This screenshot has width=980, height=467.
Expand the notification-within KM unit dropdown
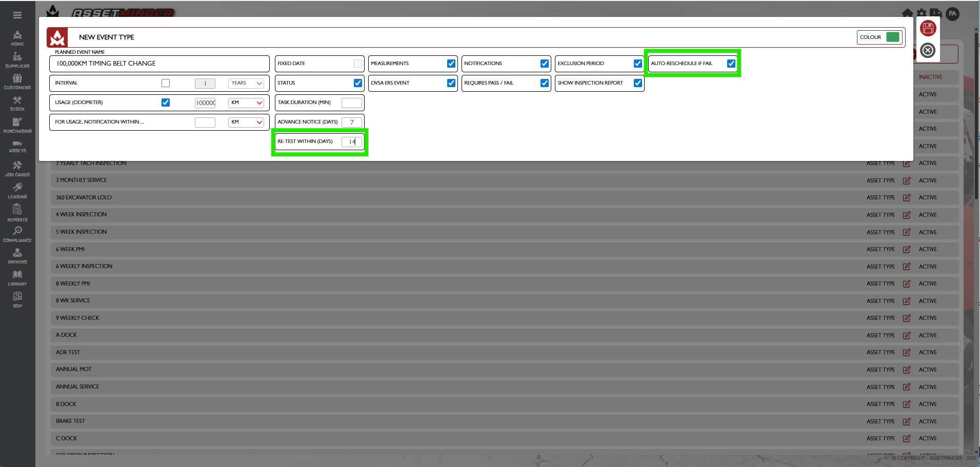click(x=246, y=122)
